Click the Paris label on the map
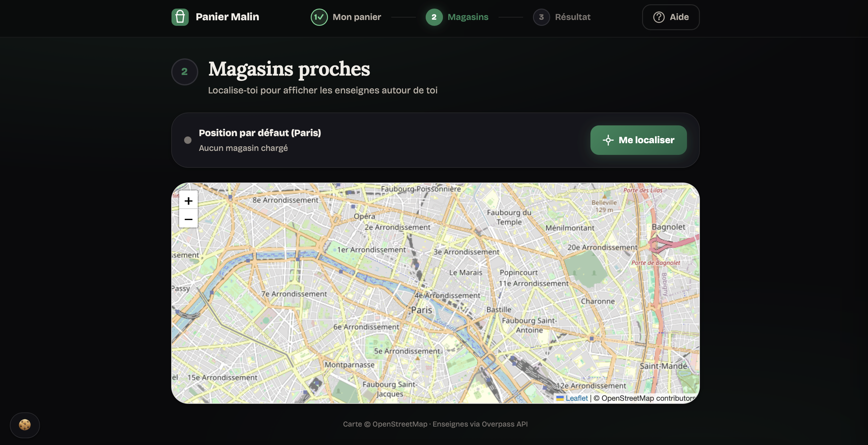 click(x=421, y=309)
